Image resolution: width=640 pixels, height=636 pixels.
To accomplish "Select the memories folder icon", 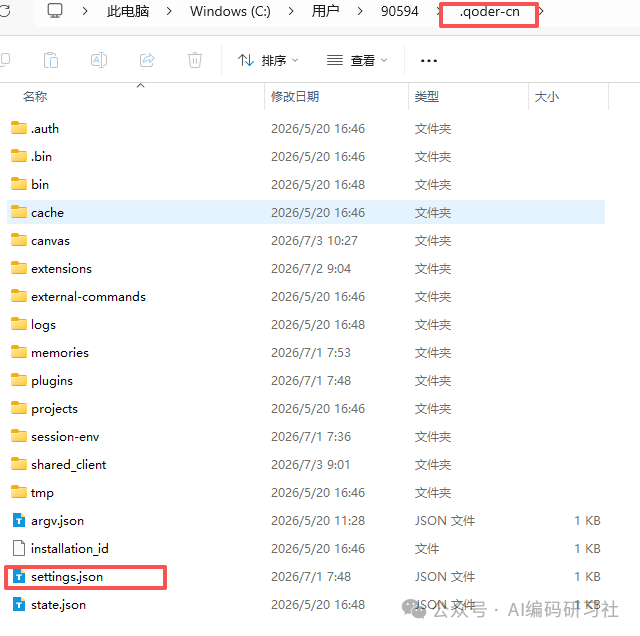I will [19, 352].
